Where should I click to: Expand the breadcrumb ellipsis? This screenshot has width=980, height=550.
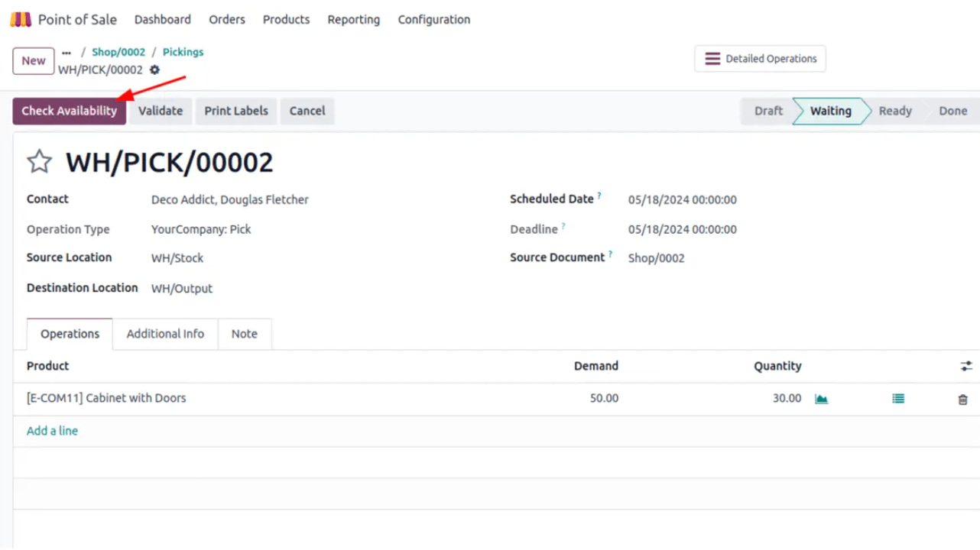(67, 53)
